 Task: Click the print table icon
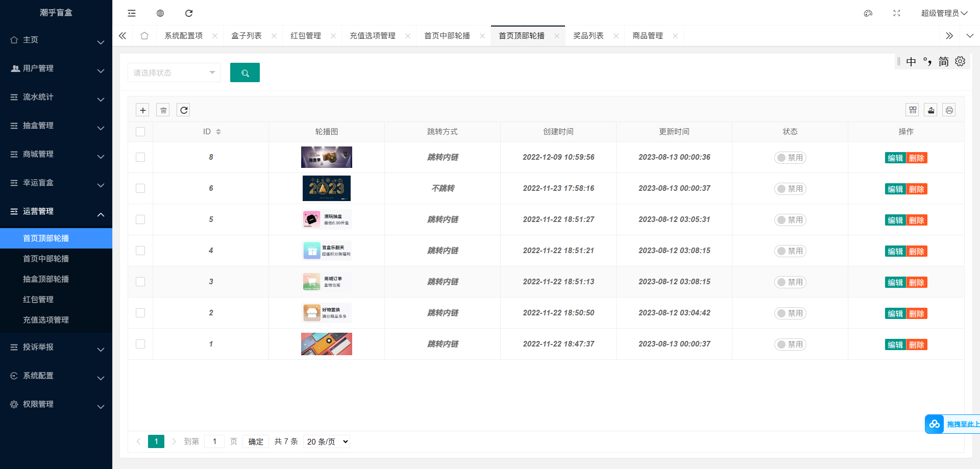[949, 110]
